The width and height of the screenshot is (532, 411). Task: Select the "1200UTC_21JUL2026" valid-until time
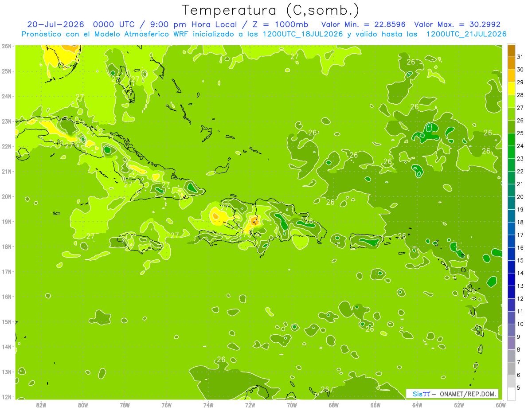466,34
